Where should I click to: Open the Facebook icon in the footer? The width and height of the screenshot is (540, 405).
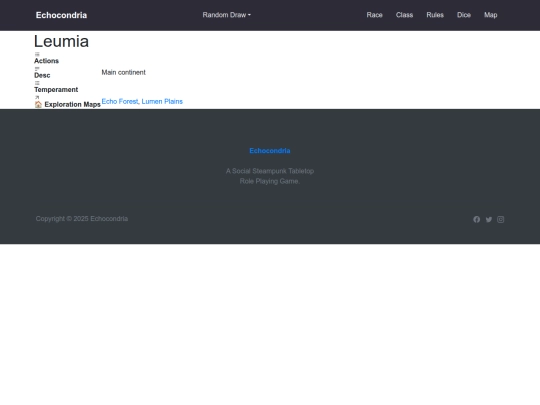point(476,219)
